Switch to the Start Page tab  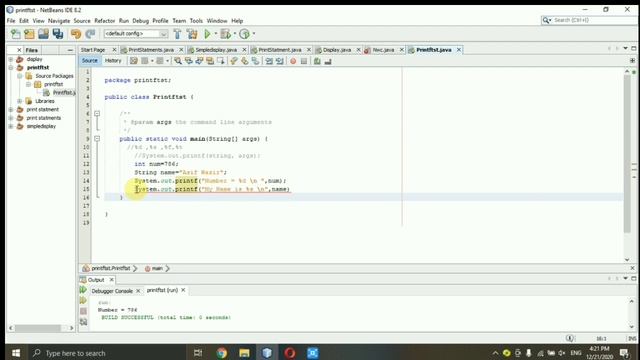(x=93, y=50)
